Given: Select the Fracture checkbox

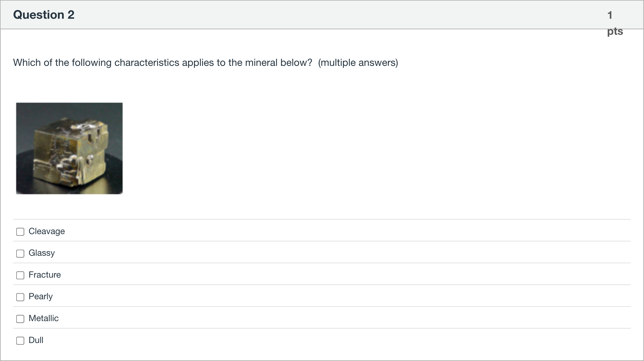Looking at the screenshot, I should click(20, 275).
